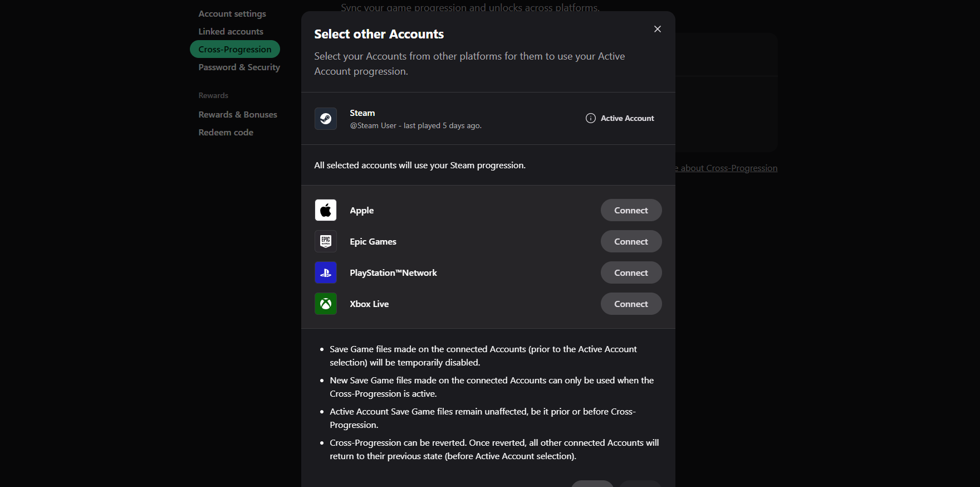Click the Epic Games logo icon
The image size is (980, 487).
pos(326,241)
